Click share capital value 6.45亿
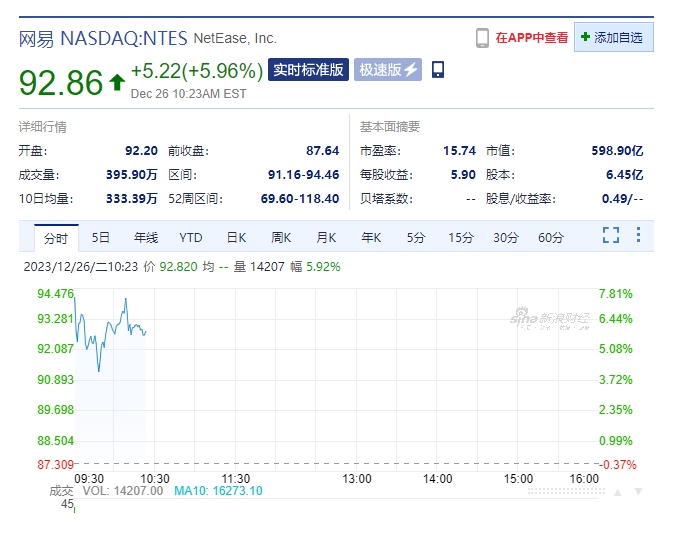The width and height of the screenshot is (682, 535). click(x=625, y=174)
